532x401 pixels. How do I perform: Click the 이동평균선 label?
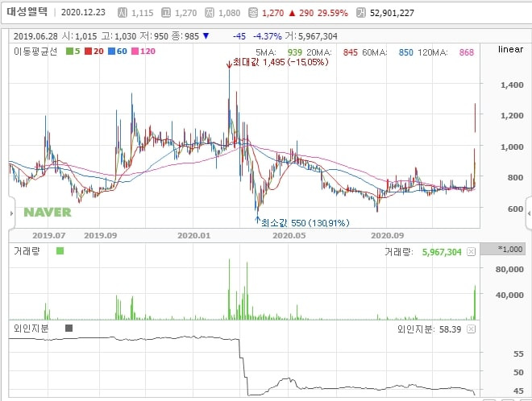coord(35,52)
